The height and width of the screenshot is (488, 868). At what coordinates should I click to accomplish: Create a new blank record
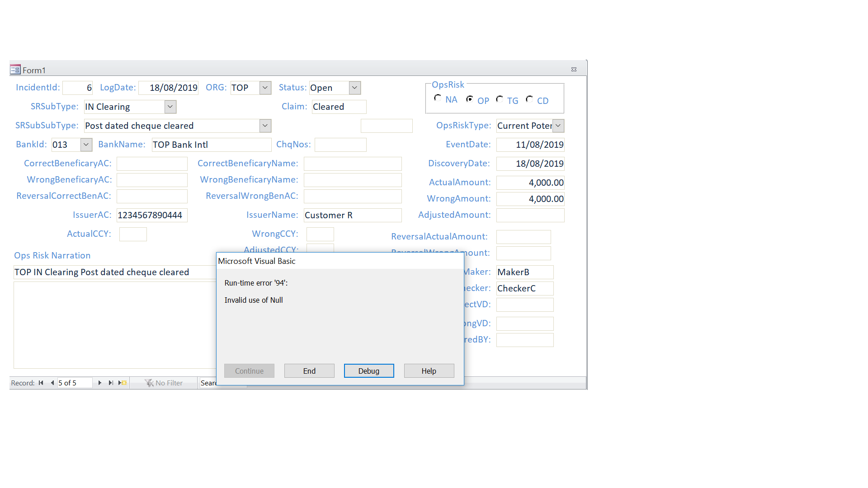pyautogui.click(x=123, y=383)
